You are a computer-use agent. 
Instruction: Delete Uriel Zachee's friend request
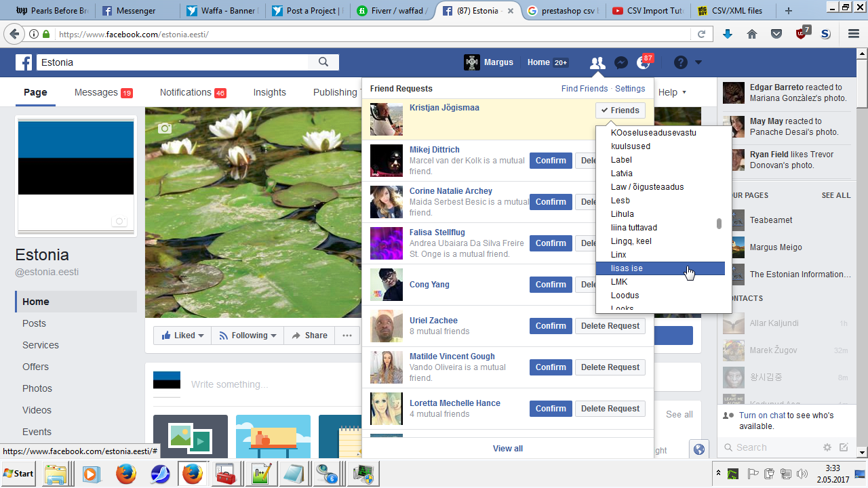tap(610, 326)
